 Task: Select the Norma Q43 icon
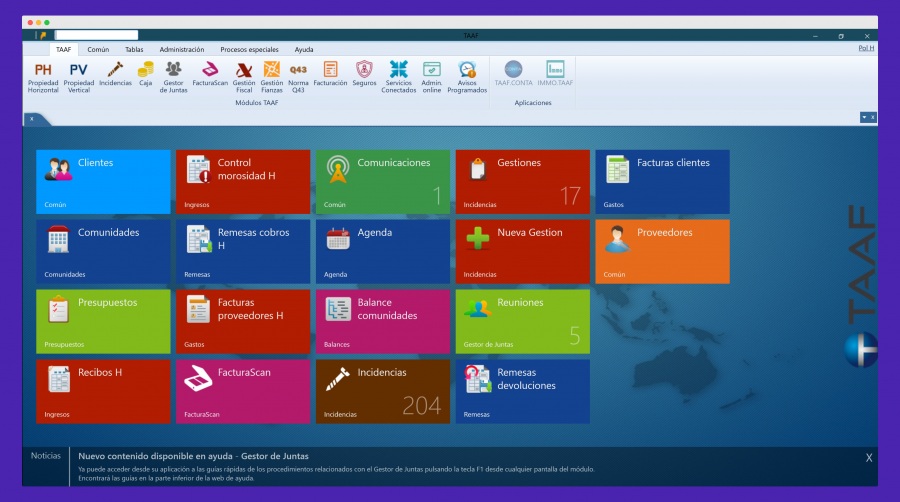pyautogui.click(x=298, y=77)
